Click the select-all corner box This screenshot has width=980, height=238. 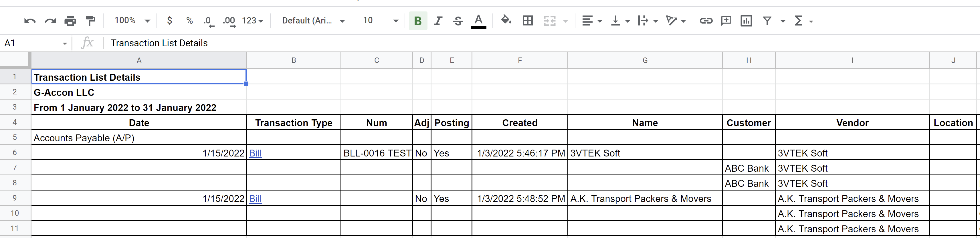point(15,60)
